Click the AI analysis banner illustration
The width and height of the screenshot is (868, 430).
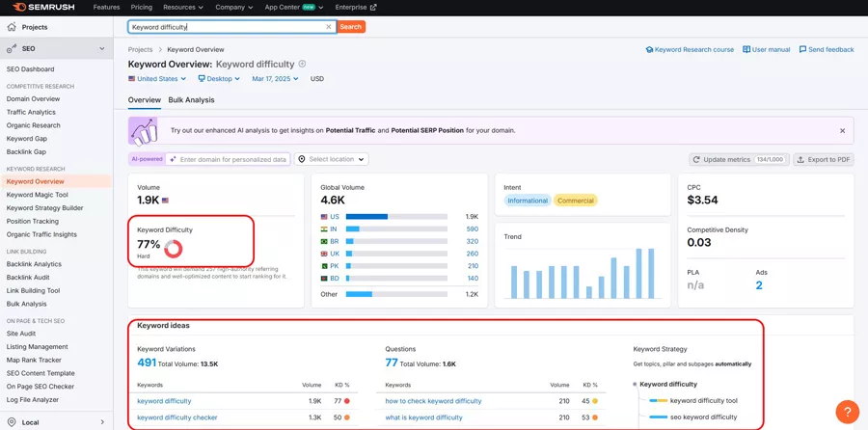coord(144,130)
